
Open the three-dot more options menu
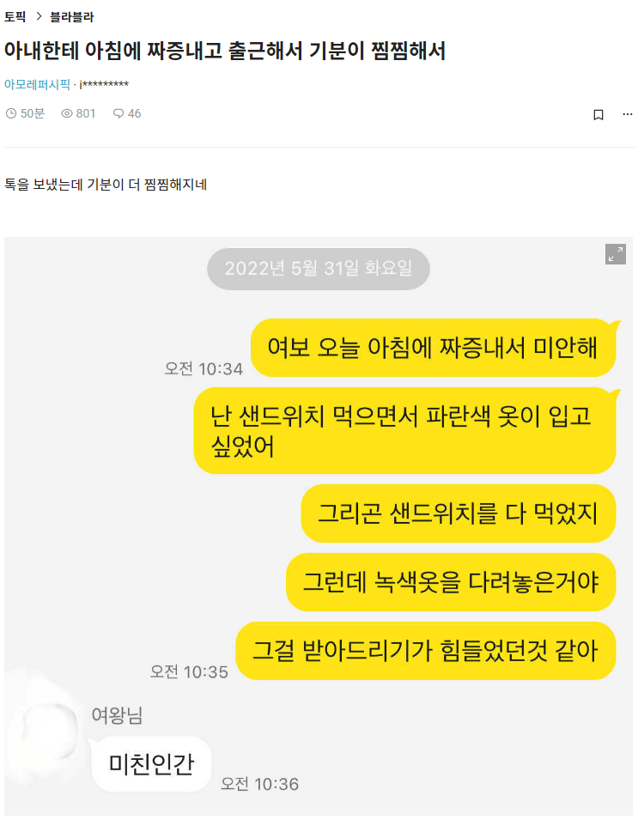click(628, 114)
